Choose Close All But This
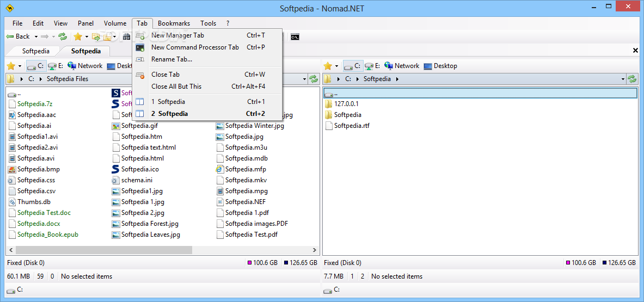Image resolution: width=644 pixels, height=302 pixels. pyautogui.click(x=207, y=86)
